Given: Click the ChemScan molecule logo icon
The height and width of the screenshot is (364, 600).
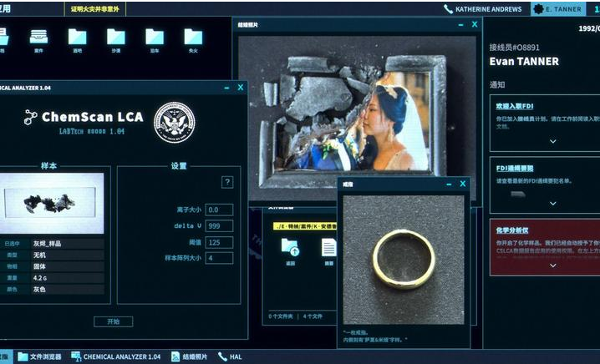Looking at the screenshot, I should pyautogui.click(x=31, y=117).
